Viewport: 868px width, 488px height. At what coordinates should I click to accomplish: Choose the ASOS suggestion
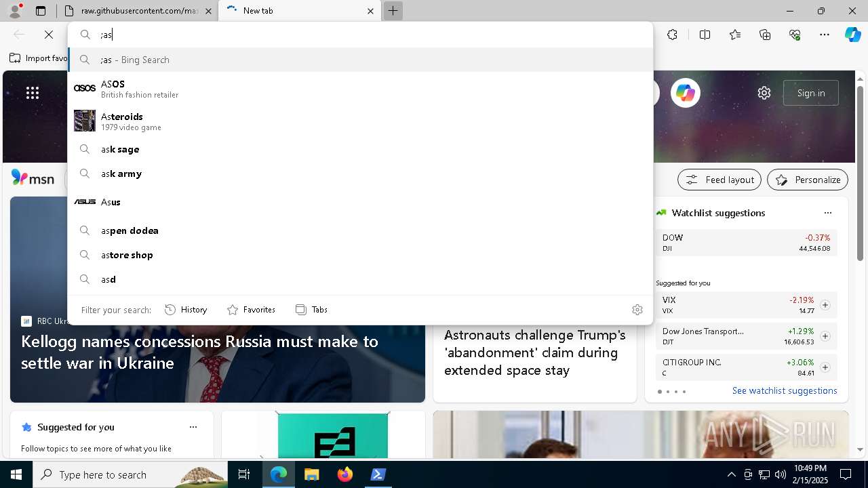coord(360,88)
